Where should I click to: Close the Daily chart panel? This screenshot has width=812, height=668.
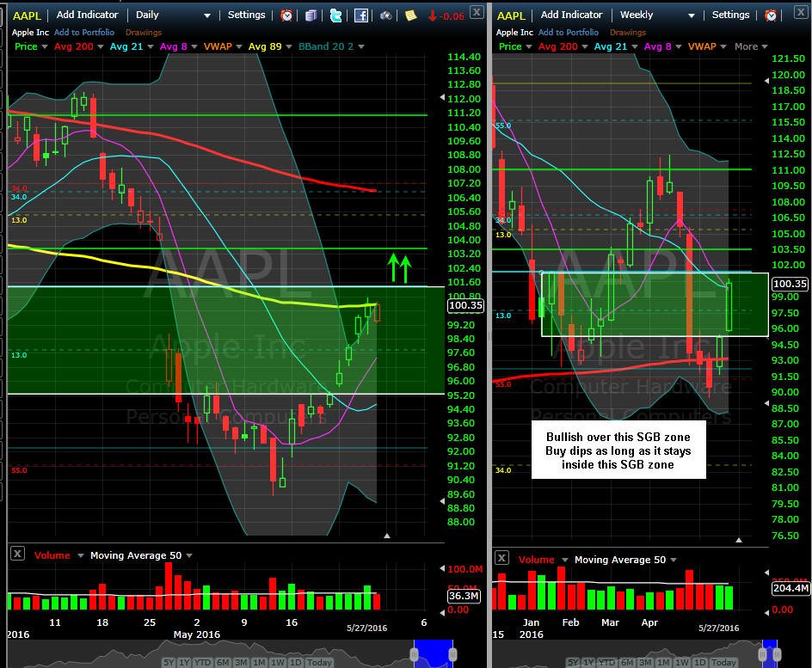tap(477, 11)
